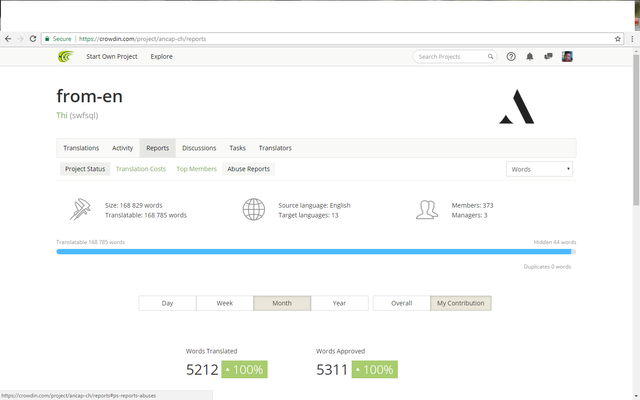
Task: Switch to the Translations tab
Action: pyautogui.click(x=81, y=148)
